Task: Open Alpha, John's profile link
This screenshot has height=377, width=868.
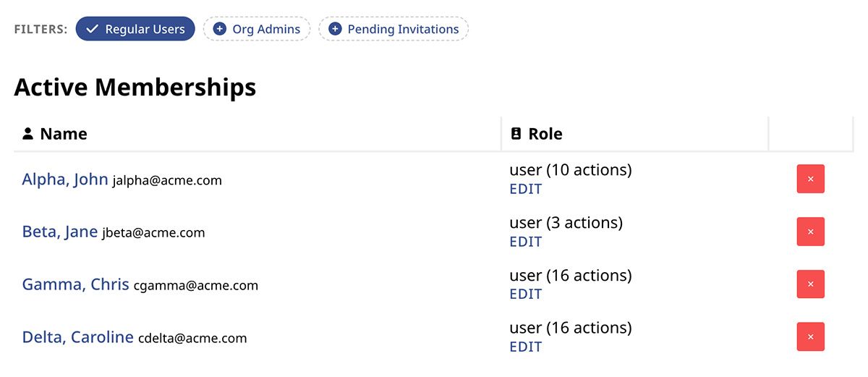Action: [65, 179]
